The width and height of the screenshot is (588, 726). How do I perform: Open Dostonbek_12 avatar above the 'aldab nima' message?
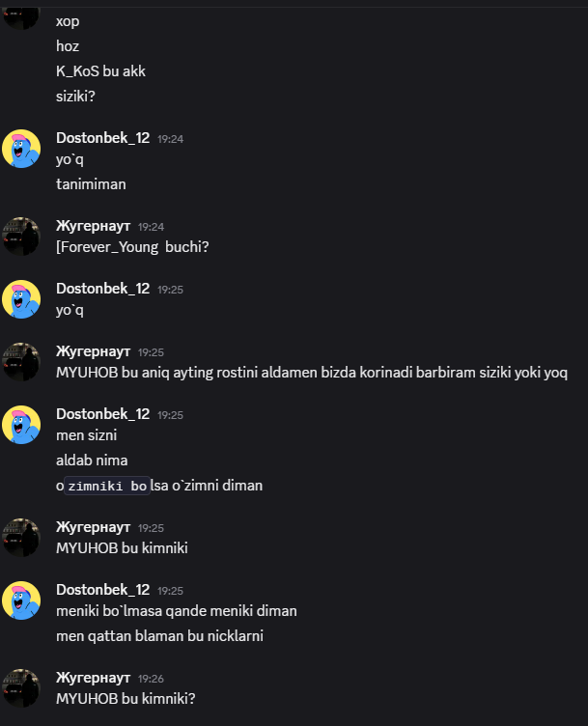21,425
